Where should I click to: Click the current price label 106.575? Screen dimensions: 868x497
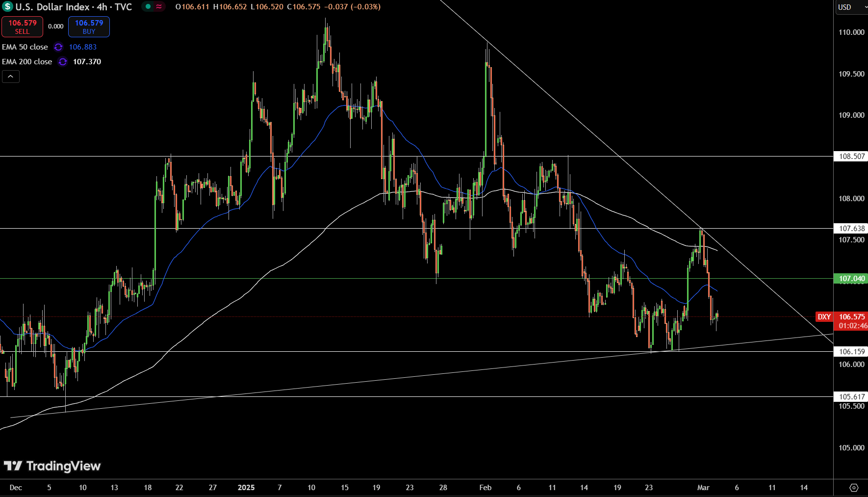coord(852,317)
